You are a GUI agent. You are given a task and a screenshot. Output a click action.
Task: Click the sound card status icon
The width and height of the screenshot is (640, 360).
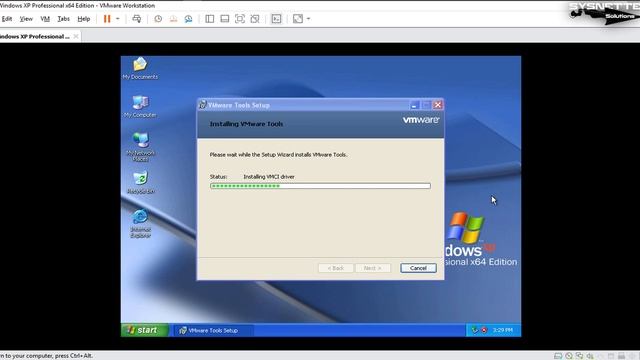tap(590, 356)
